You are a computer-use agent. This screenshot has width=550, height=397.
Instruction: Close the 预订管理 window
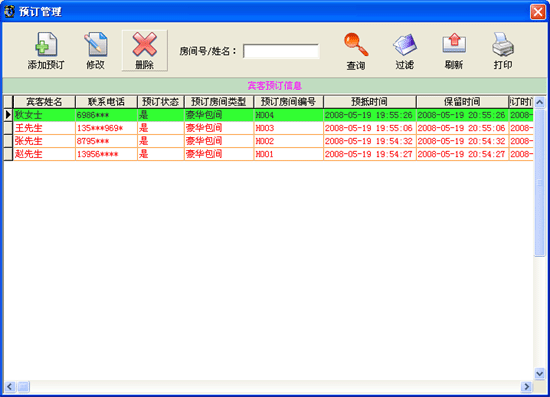(x=538, y=12)
